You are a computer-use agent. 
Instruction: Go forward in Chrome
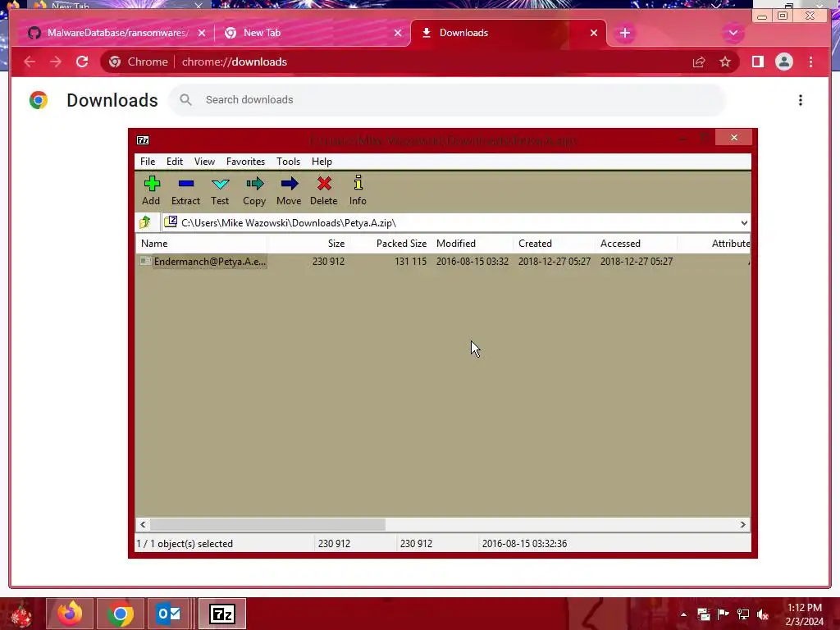pos(56,62)
